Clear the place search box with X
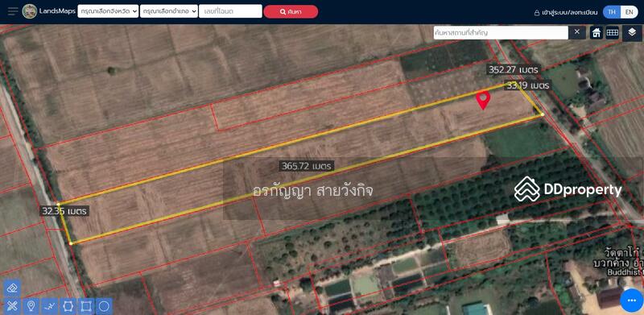The image size is (644, 315). tap(577, 32)
